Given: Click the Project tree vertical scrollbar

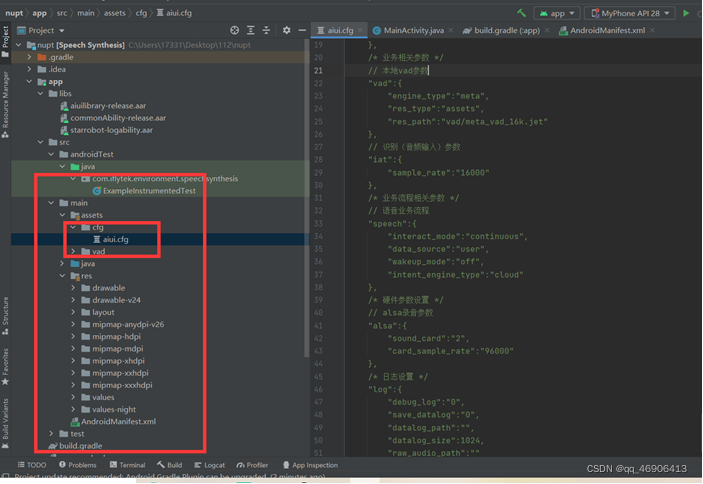Looking at the screenshot, I should pyautogui.click(x=306, y=198).
